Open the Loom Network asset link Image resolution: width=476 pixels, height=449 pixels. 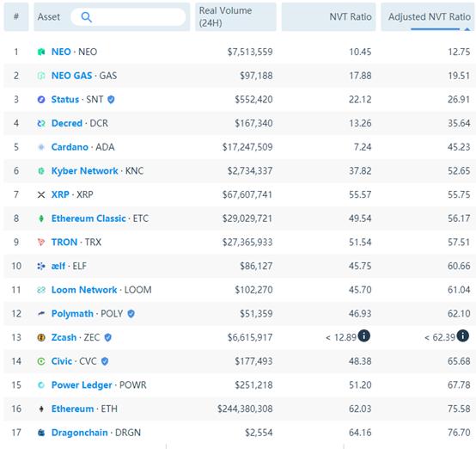pos(84,290)
